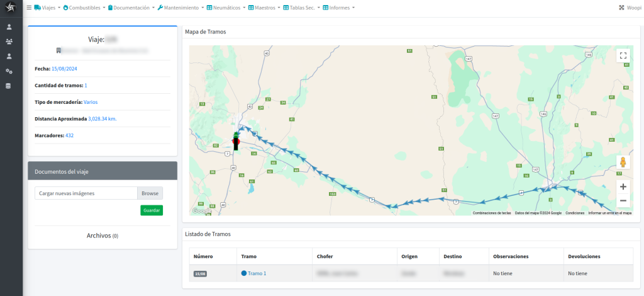Zoom out on the map
This screenshot has height=296, width=644.
623,201
